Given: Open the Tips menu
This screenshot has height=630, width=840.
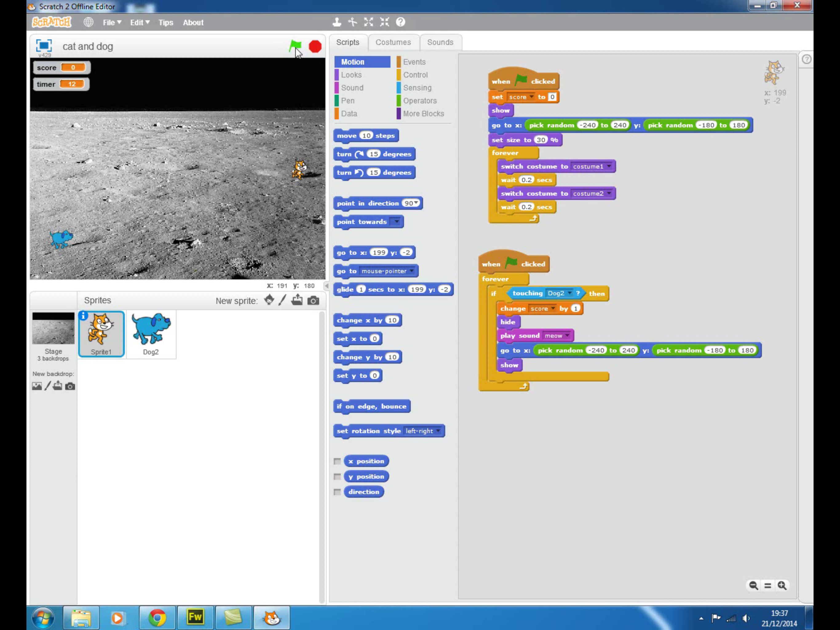Looking at the screenshot, I should coord(165,22).
